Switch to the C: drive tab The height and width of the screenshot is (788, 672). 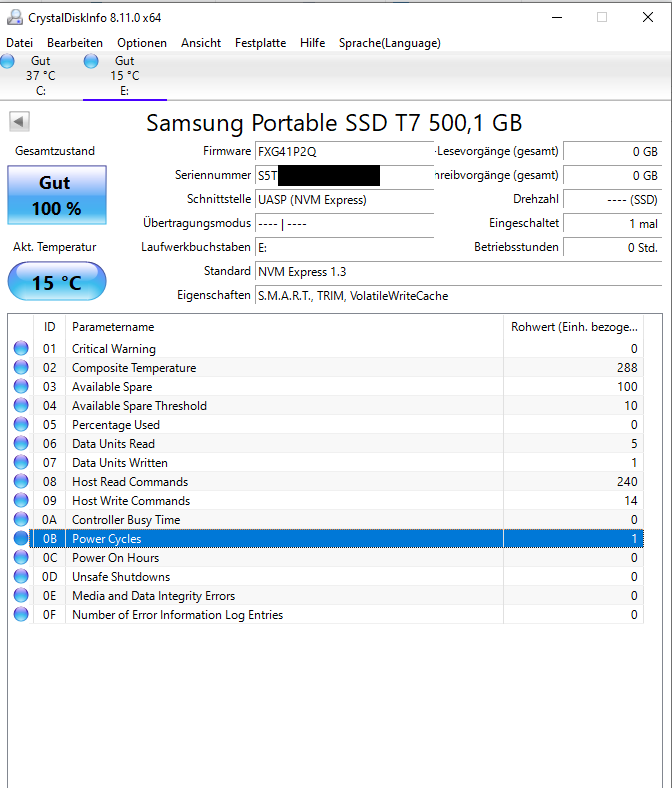pyautogui.click(x=41, y=76)
